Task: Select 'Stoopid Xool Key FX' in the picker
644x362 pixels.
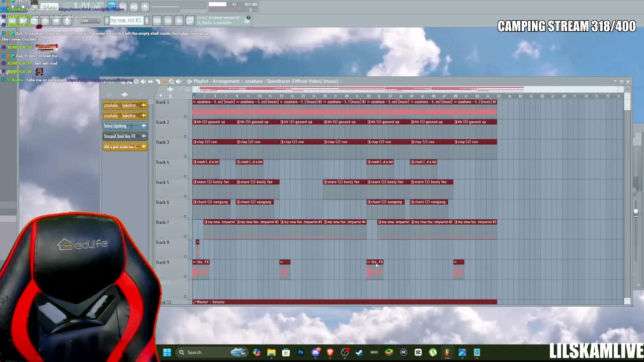Action: point(125,136)
